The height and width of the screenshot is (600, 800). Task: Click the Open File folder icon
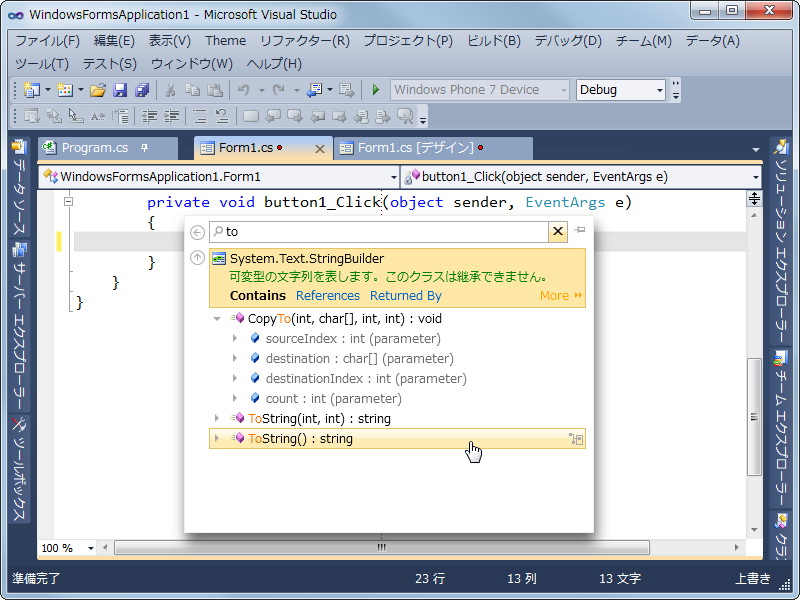pos(97,90)
